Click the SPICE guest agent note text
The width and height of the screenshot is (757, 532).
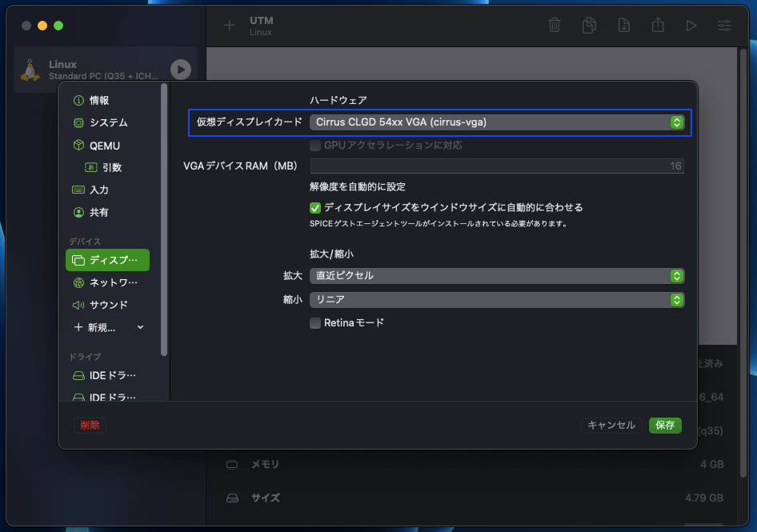[439, 223]
